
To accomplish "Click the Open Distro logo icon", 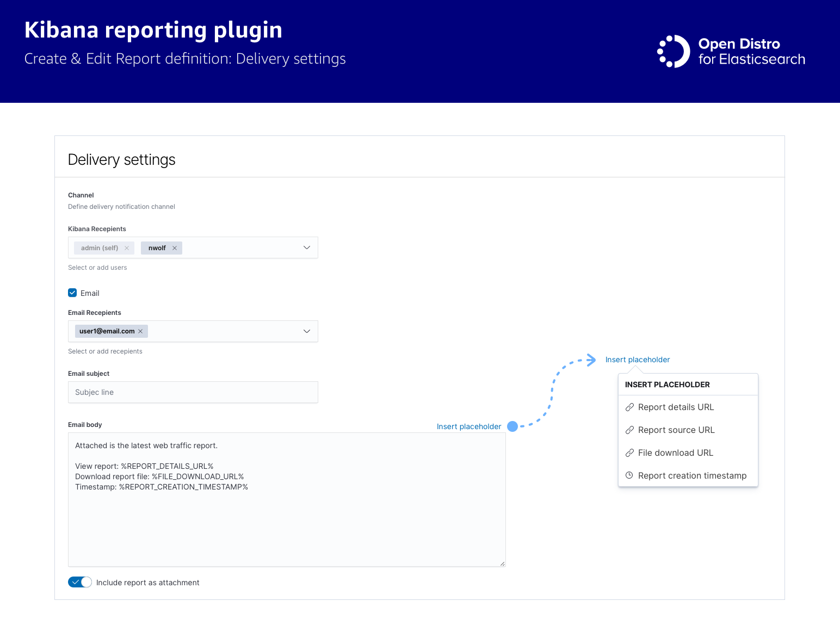I will pyautogui.click(x=674, y=52).
